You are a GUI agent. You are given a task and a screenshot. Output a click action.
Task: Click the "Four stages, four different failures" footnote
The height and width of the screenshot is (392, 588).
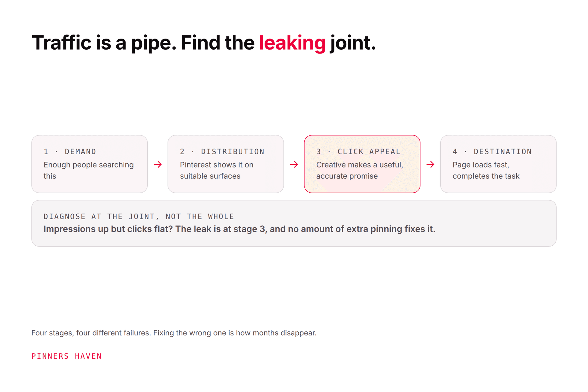[174, 333]
